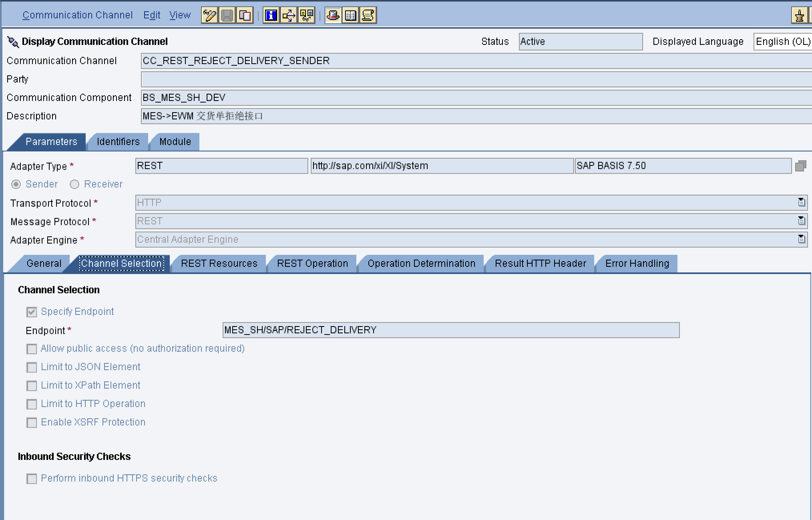Click the magician hat toolbar icon
The image size is (812, 520).
(x=333, y=16)
